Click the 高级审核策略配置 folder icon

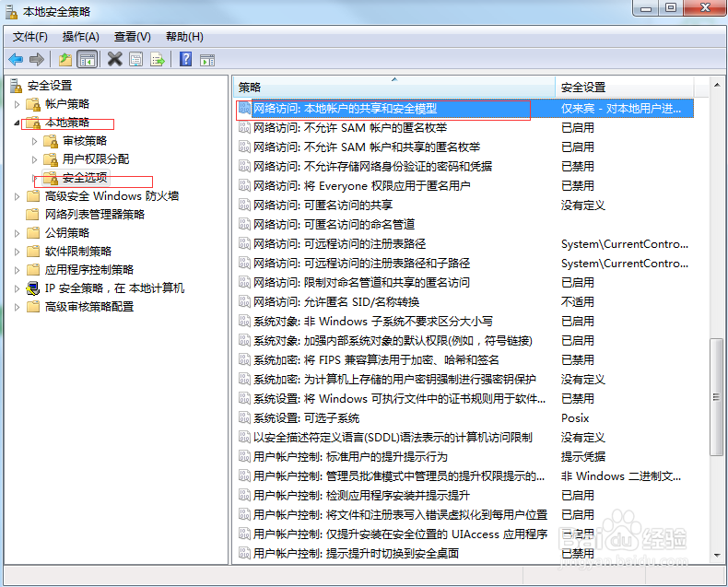pos(33,307)
